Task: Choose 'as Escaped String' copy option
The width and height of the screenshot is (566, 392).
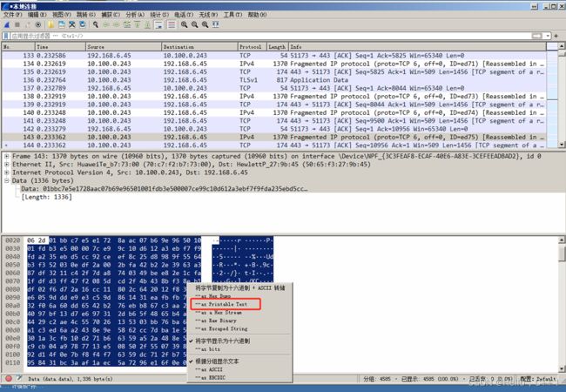Action: (239, 328)
